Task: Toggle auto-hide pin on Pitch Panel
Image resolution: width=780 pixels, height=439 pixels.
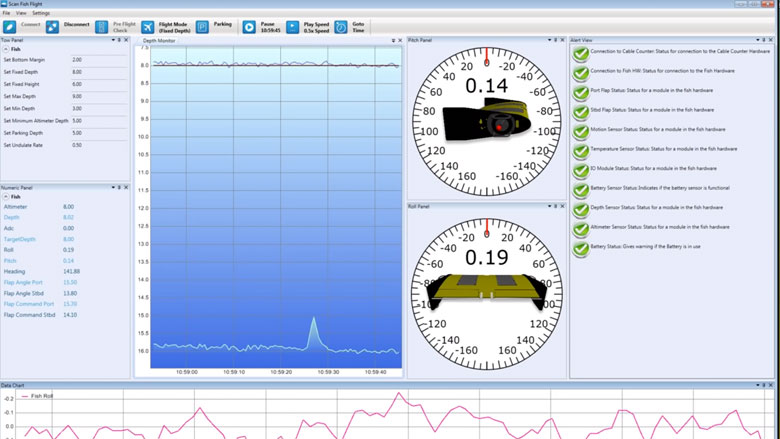Action: (555, 40)
